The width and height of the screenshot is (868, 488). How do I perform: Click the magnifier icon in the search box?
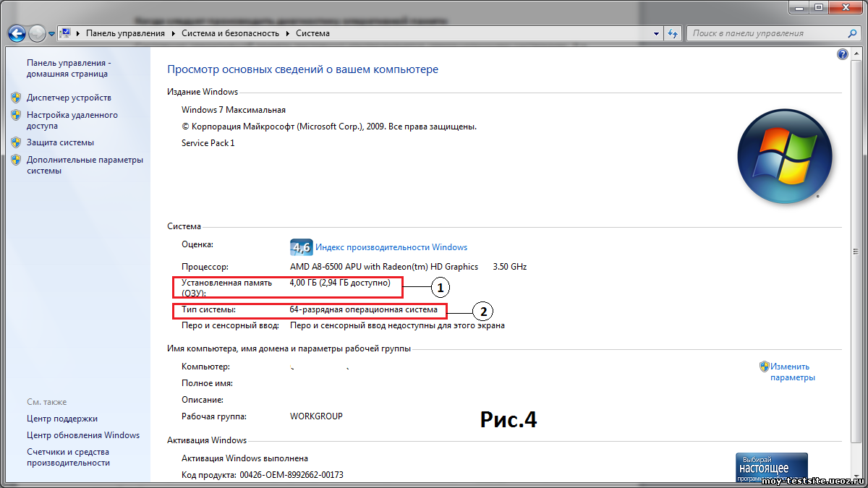coord(854,33)
